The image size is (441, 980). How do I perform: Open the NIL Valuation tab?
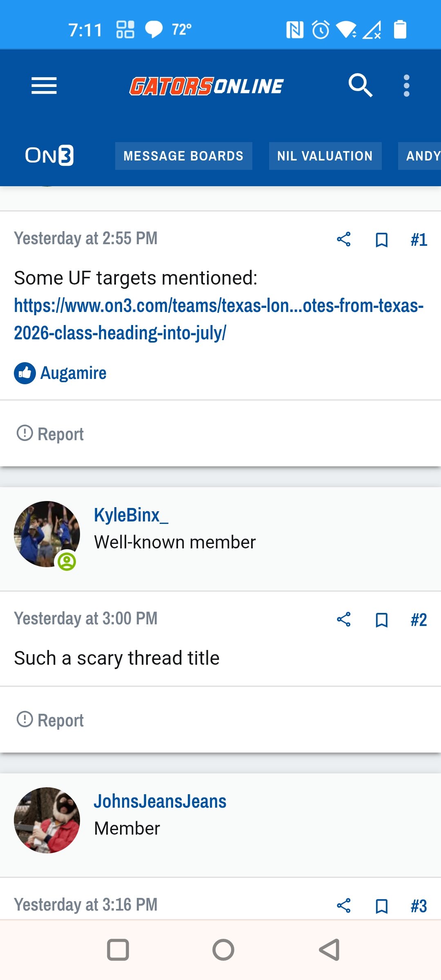click(325, 156)
